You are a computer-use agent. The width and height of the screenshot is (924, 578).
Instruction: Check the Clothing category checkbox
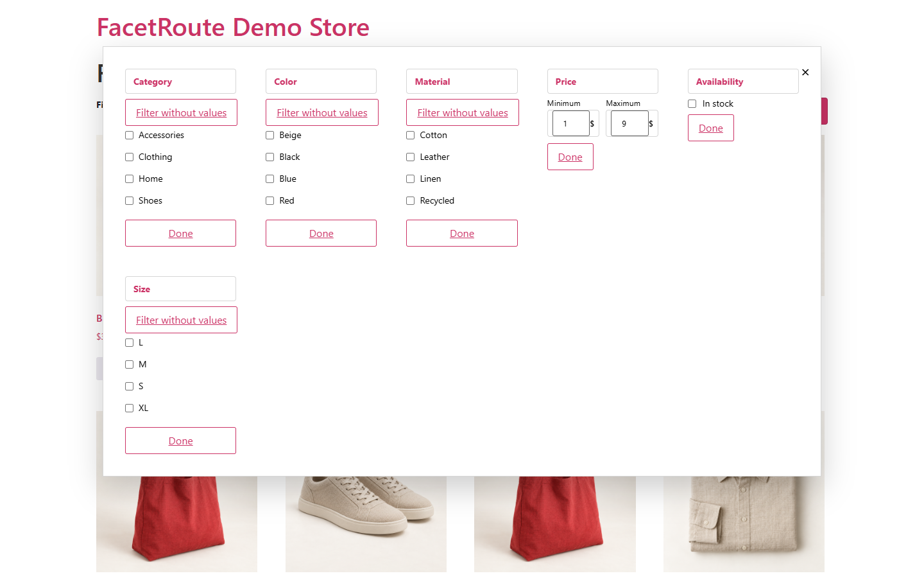(x=129, y=157)
